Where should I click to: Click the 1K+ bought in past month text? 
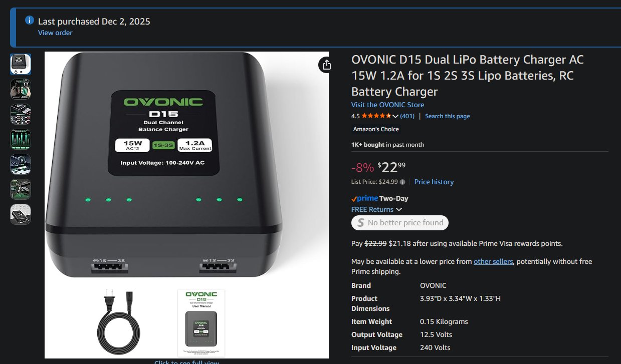pyautogui.click(x=387, y=145)
